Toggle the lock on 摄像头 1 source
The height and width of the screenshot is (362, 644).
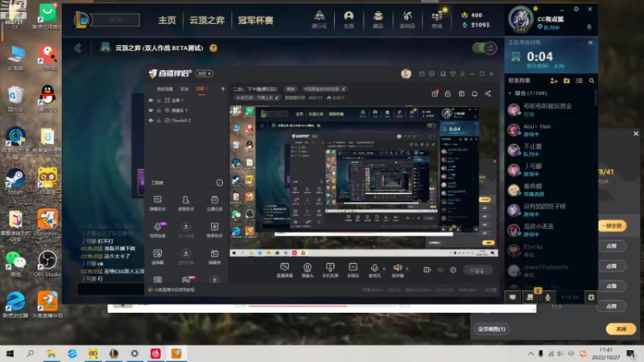coord(159,110)
